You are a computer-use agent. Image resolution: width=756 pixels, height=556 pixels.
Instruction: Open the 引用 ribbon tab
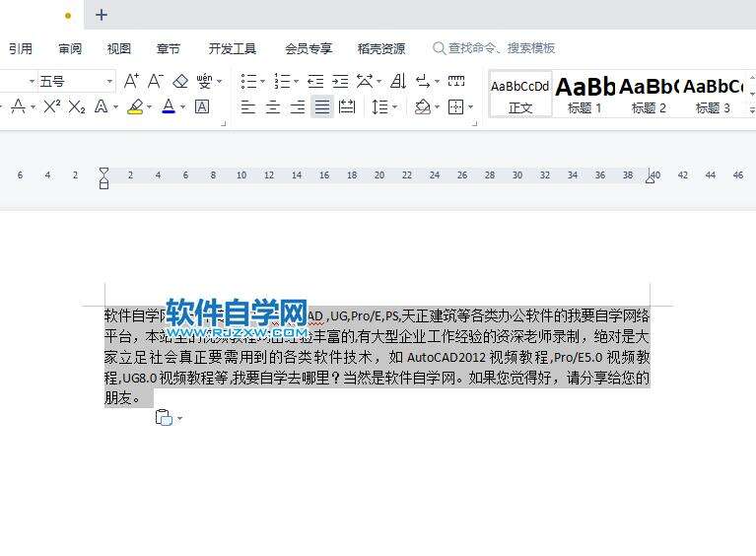pos(21,48)
